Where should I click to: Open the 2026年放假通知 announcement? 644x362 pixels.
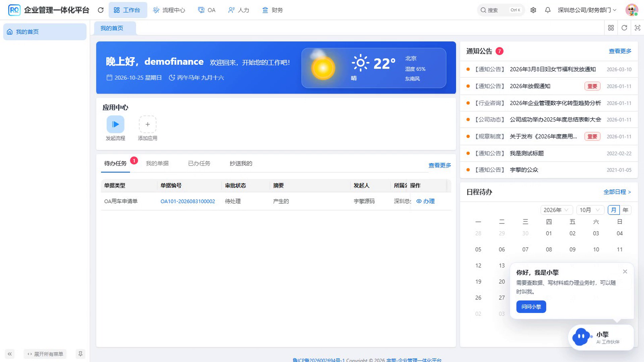(x=530, y=86)
